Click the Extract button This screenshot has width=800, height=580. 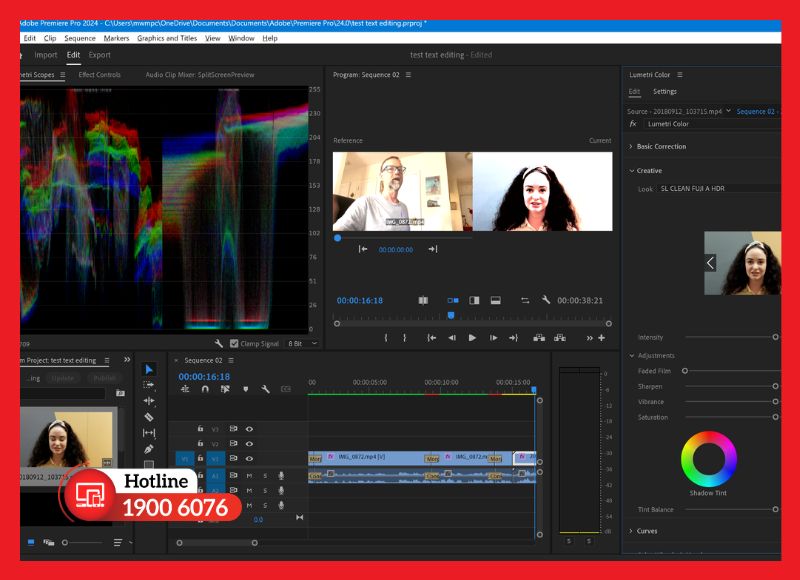tap(560, 338)
